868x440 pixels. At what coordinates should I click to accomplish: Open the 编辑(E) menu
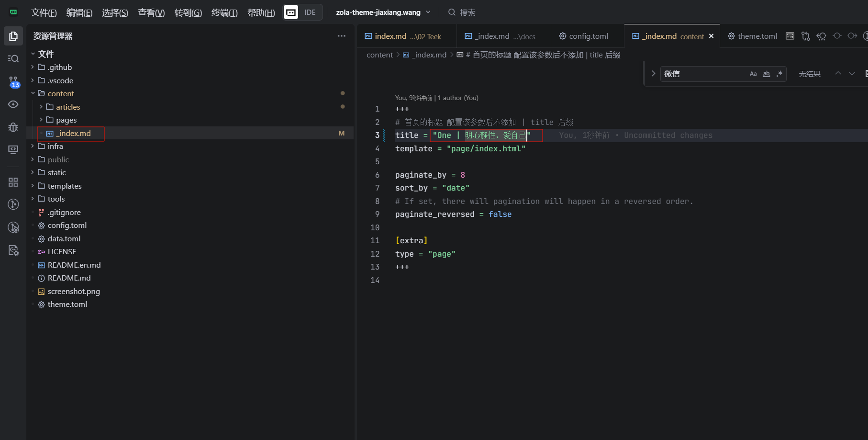(x=79, y=12)
